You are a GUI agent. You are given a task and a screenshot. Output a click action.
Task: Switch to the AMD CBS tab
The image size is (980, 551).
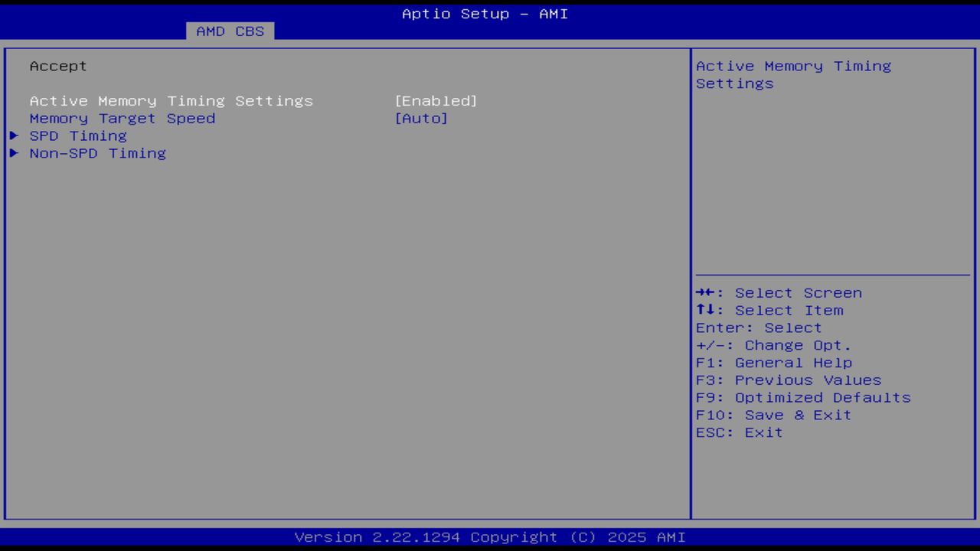pyautogui.click(x=229, y=31)
